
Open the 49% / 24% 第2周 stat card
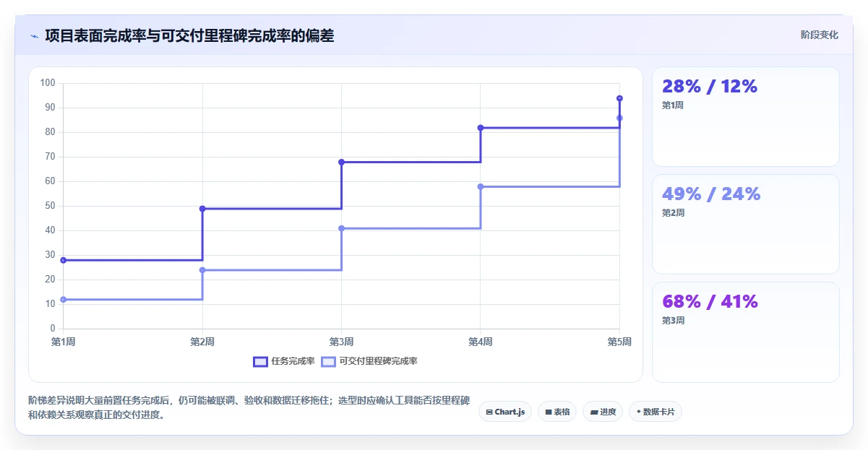[745, 225]
